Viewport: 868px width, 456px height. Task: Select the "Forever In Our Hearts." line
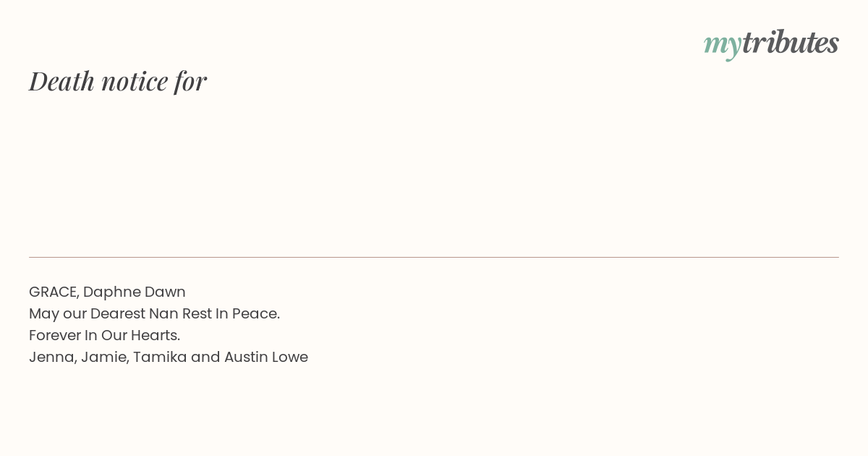[x=104, y=335]
